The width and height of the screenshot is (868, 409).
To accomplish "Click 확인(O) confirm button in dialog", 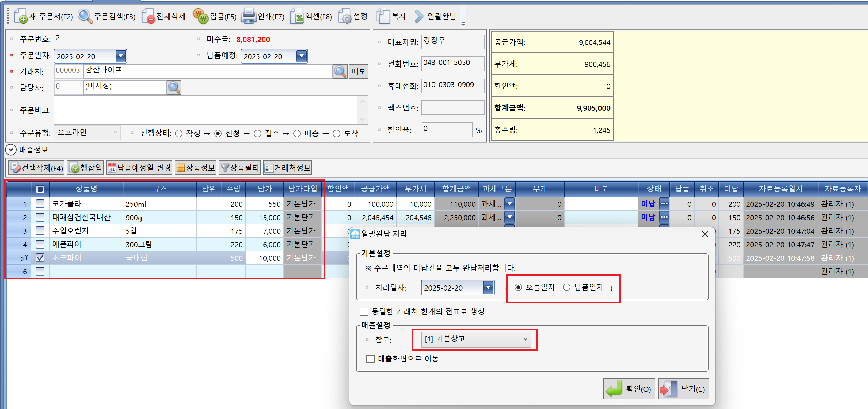I will click(x=629, y=389).
